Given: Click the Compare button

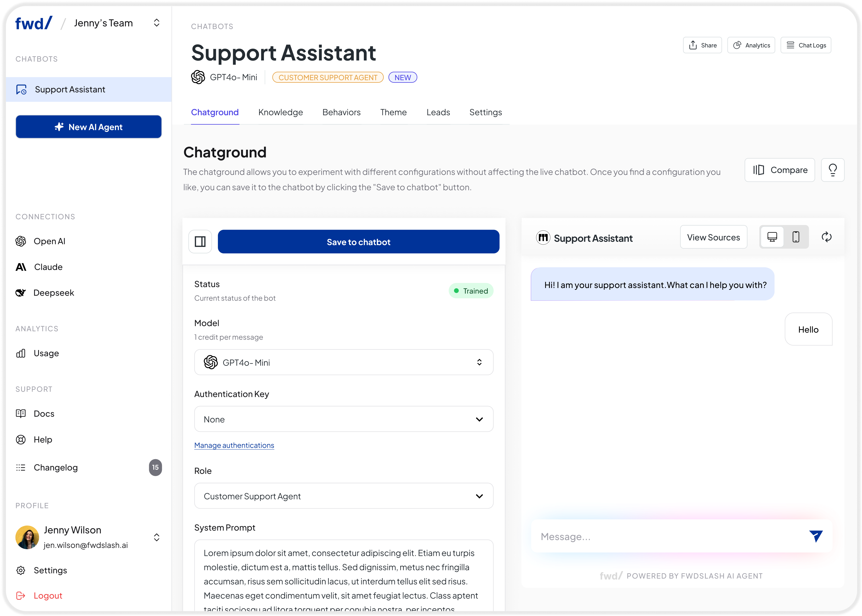Looking at the screenshot, I should coord(779,170).
